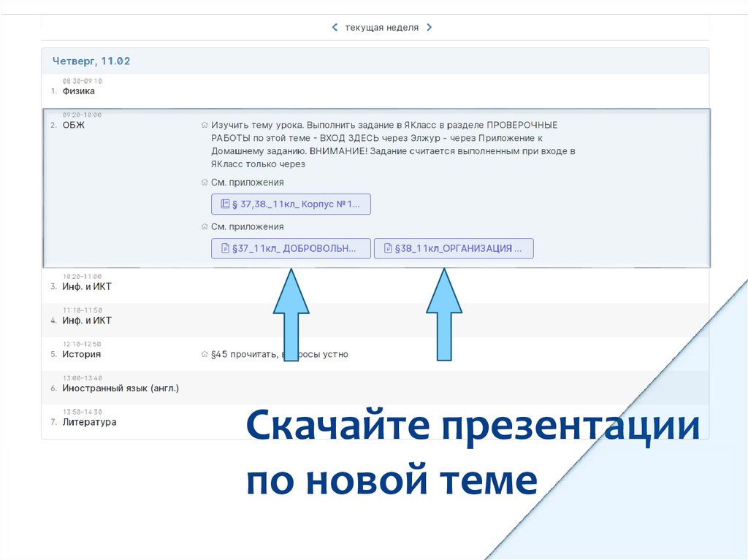This screenshot has height=560, width=748.
Task: Click homework text '§45 прочитать'
Action: click(244, 354)
